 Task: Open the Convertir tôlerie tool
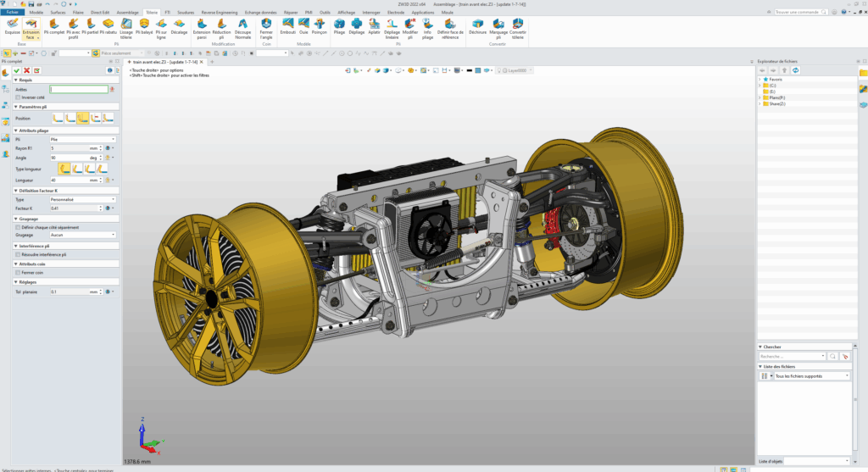518,29
